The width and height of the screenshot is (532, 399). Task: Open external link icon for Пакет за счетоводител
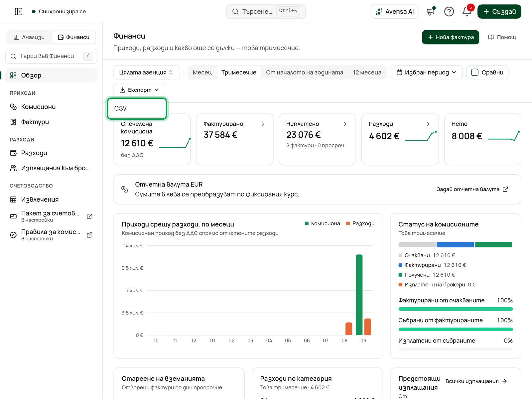click(x=89, y=216)
